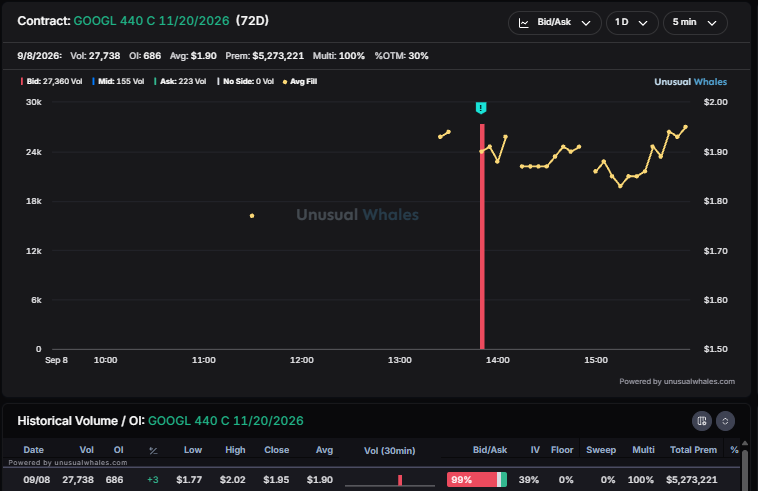Image resolution: width=758 pixels, height=491 pixels.
Task: Click the 09/08 date cell
Action: 37,480
